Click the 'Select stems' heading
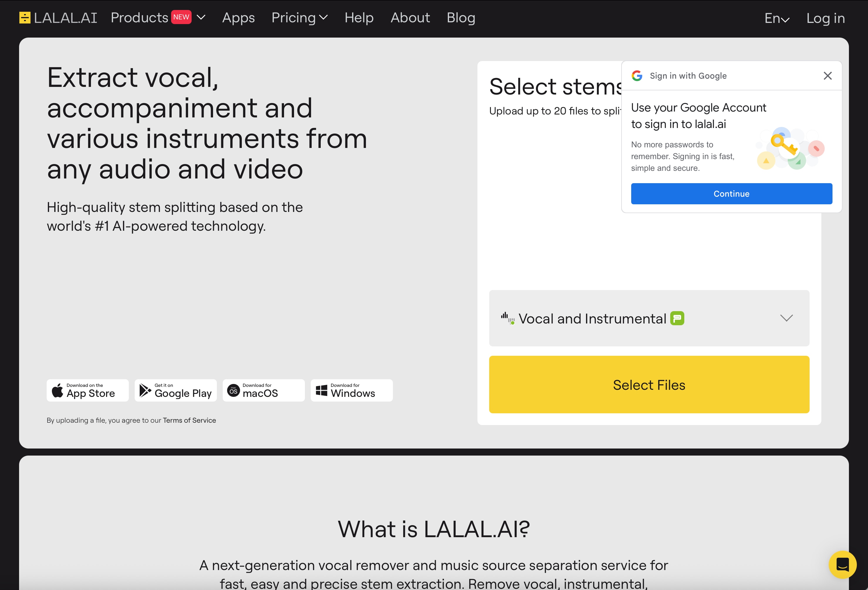 pos(555,87)
